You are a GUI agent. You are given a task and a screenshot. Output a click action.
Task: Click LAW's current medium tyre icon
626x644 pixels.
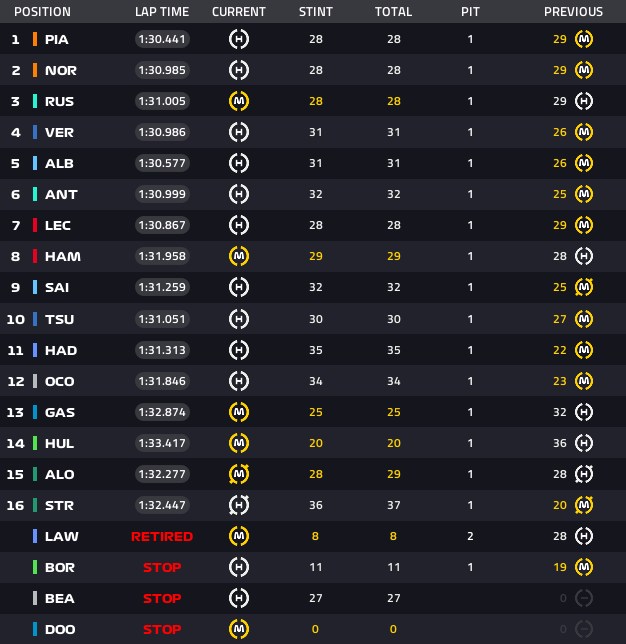239,536
